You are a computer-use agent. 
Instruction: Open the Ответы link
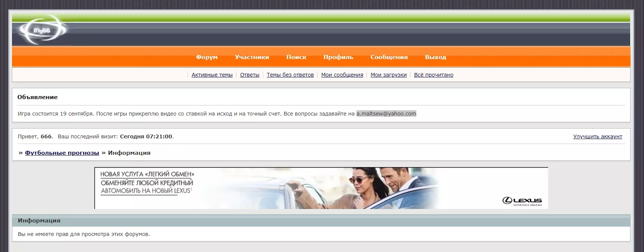tap(250, 75)
